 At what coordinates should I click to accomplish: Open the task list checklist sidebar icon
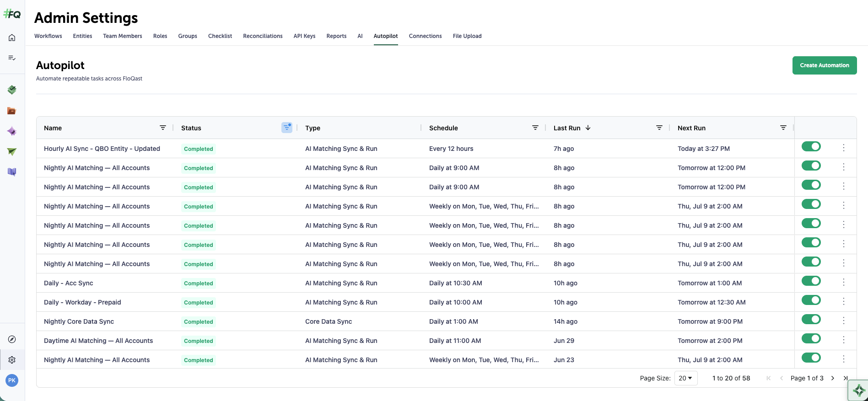tap(12, 58)
